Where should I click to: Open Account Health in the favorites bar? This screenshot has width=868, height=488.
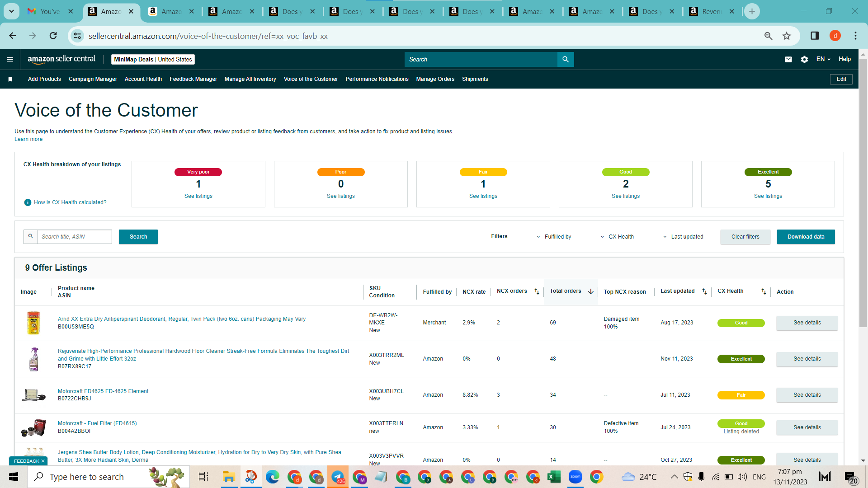coord(143,79)
